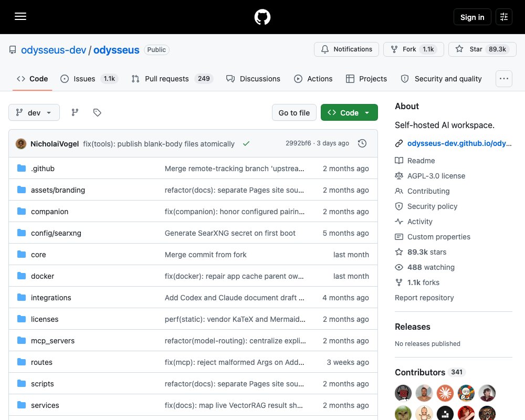Open the mcp_servers folder

[x=52, y=341]
